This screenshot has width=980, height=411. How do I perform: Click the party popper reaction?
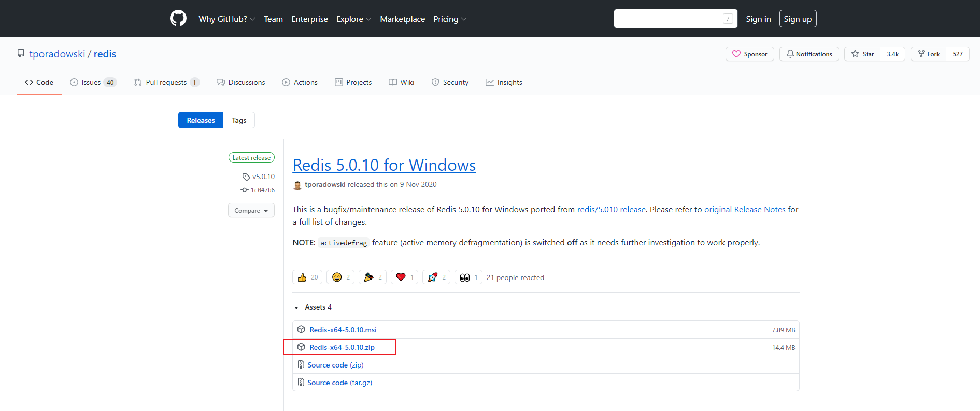[373, 277]
